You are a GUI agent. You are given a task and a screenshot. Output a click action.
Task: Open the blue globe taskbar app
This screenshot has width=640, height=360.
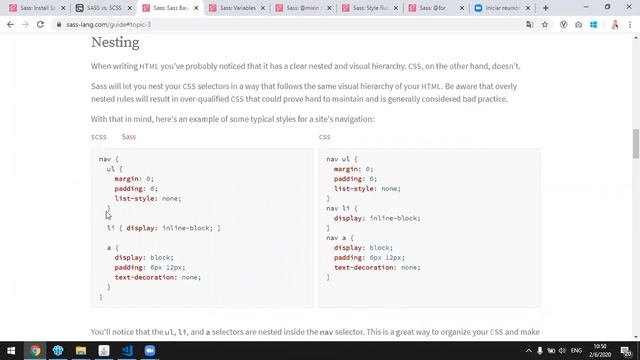pos(58,351)
